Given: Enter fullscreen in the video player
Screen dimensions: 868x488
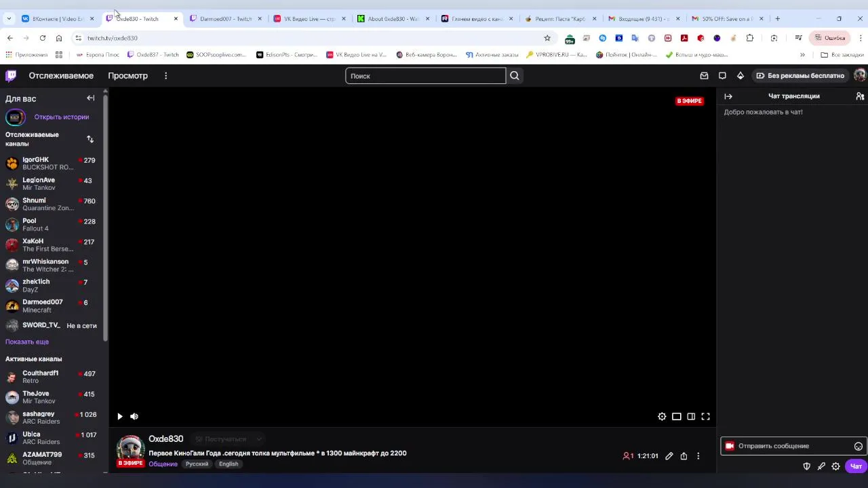Looking at the screenshot, I should tap(705, 416).
